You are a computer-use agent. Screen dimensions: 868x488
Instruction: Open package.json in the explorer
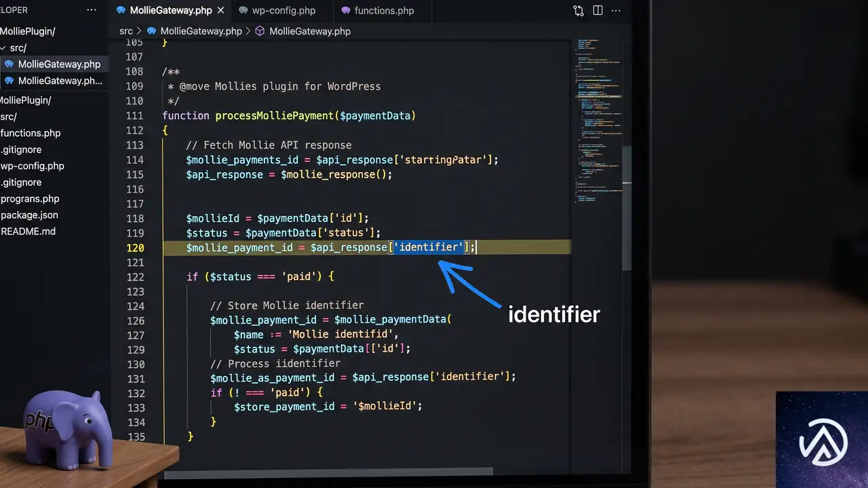[29, 215]
